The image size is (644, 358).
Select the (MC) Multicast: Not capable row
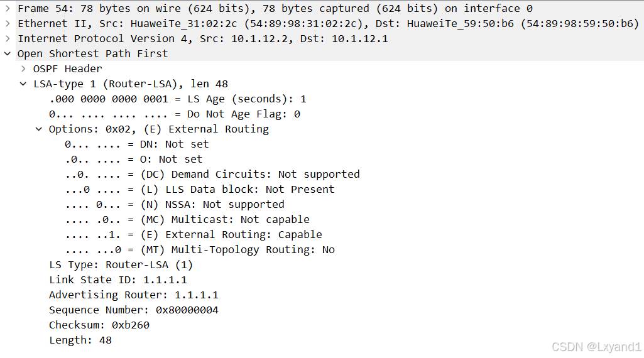coord(187,220)
